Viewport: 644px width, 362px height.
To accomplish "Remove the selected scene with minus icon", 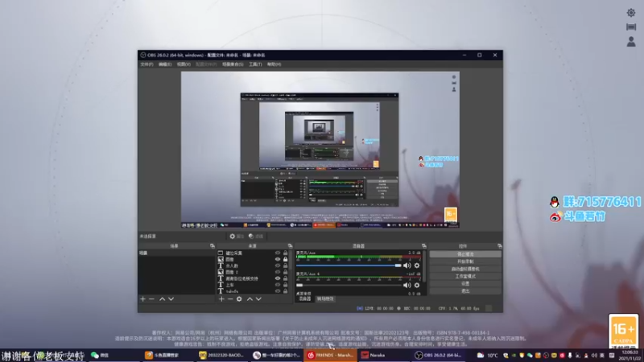I will tap(151, 298).
